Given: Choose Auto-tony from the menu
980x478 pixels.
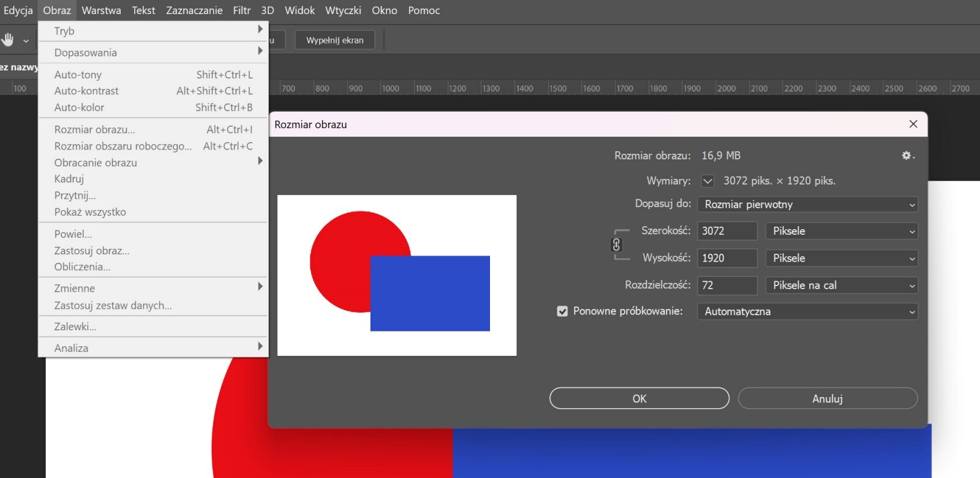Looking at the screenshot, I should pyautogui.click(x=153, y=75).
